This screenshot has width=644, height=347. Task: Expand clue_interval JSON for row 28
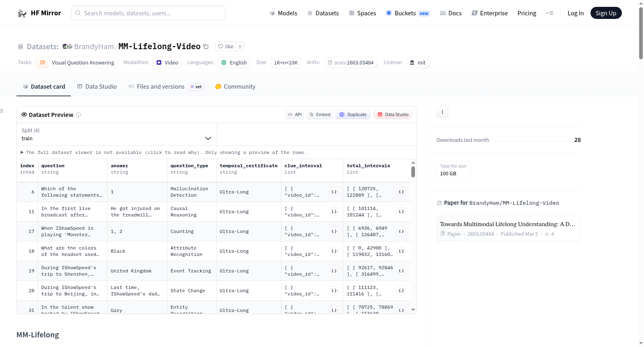334,291
